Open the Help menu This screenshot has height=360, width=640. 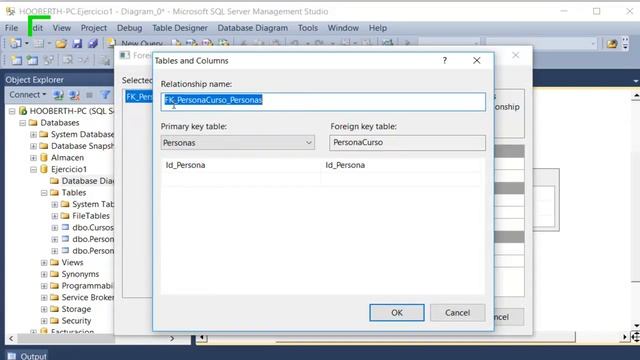click(x=378, y=28)
